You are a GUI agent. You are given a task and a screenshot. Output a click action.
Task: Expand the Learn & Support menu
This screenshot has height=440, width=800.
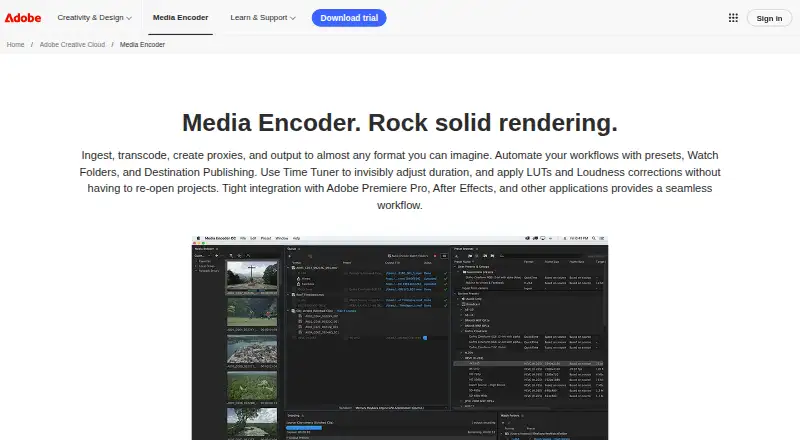click(x=263, y=17)
